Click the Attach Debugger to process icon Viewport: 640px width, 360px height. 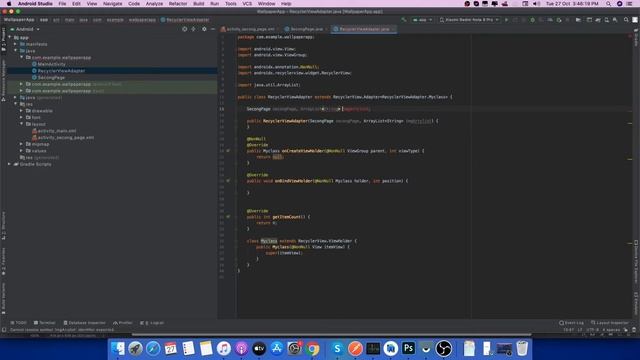pyautogui.click(x=559, y=20)
